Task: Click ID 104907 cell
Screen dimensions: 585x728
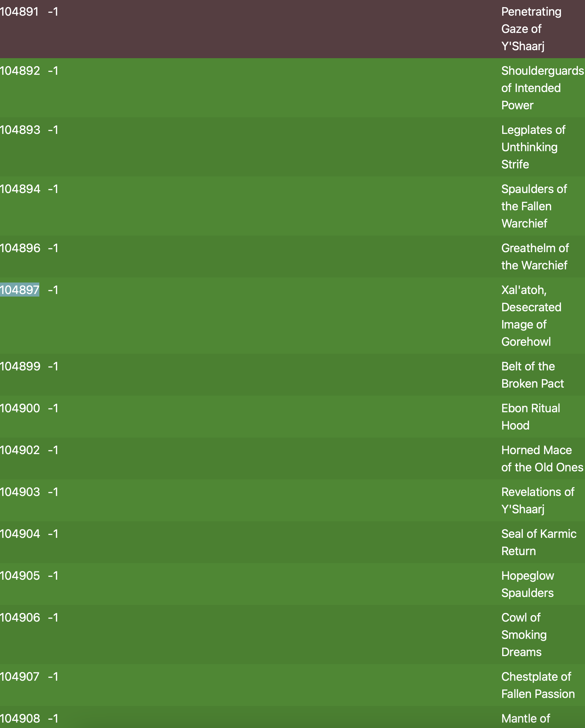Action: (19, 677)
